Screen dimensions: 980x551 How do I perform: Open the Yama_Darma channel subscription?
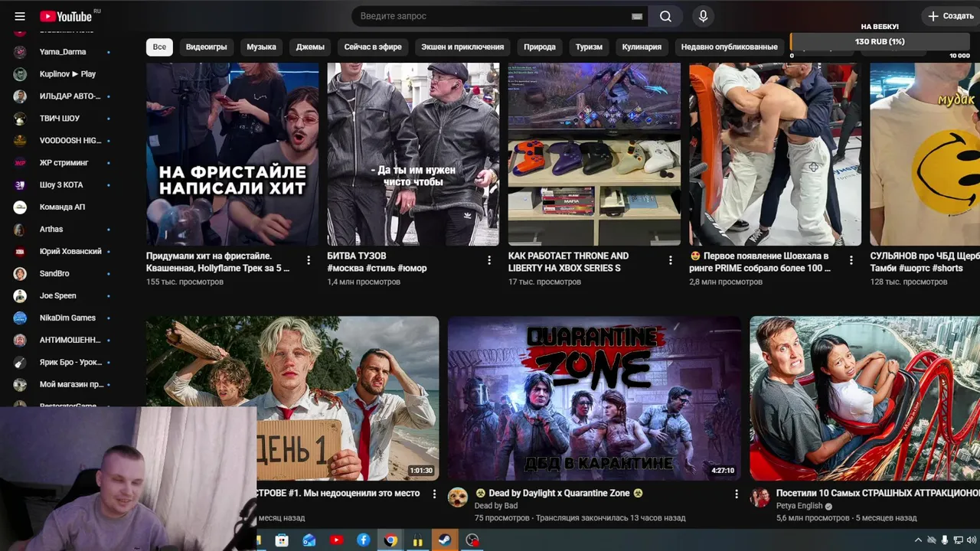(x=61, y=52)
